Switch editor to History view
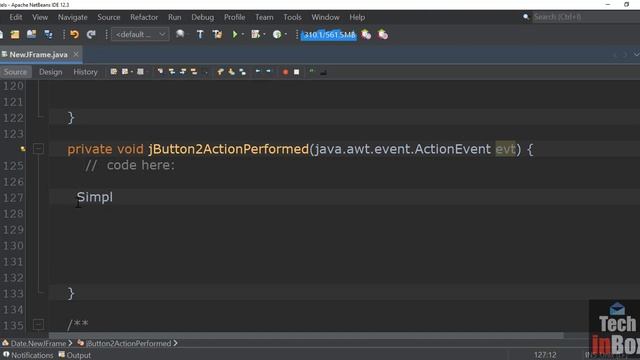The width and height of the screenshot is (640, 360). (x=85, y=72)
